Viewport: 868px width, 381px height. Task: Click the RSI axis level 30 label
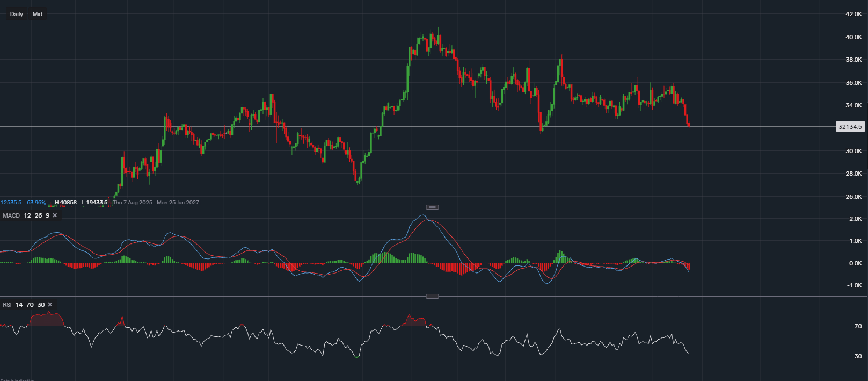click(858, 356)
